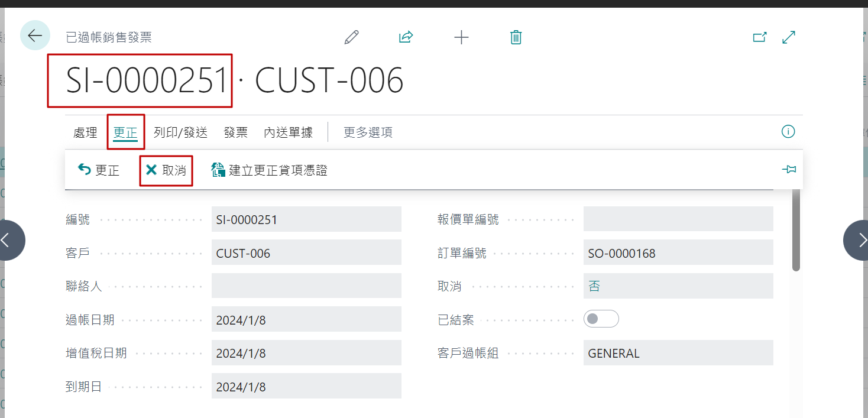The width and height of the screenshot is (868, 418).
Task: Click the pencil edit icon
Action: coord(351,37)
